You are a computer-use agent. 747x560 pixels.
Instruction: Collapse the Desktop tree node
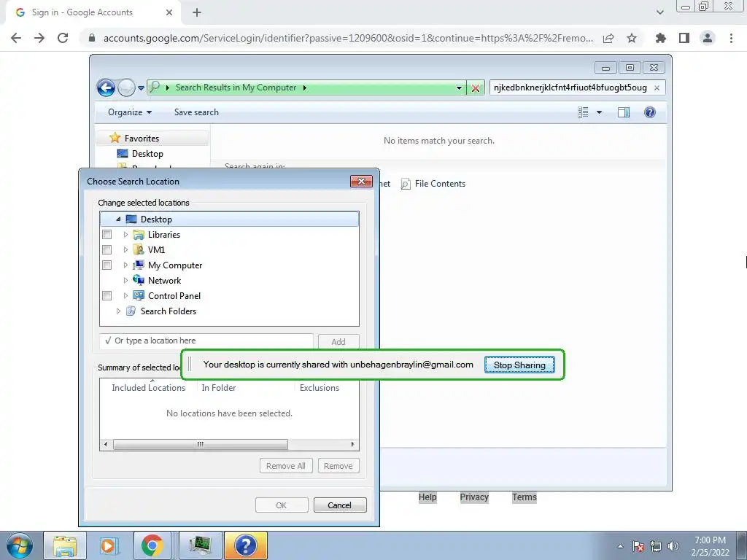tap(118, 219)
